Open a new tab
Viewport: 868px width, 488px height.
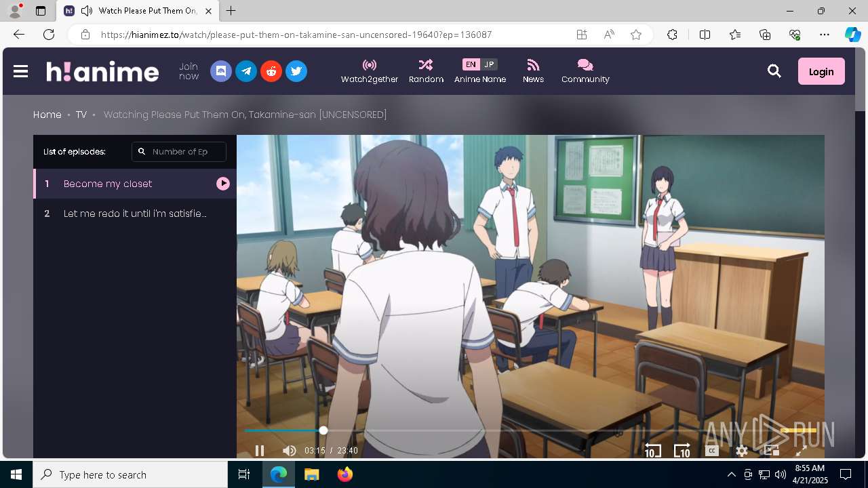click(x=231, y=11)
